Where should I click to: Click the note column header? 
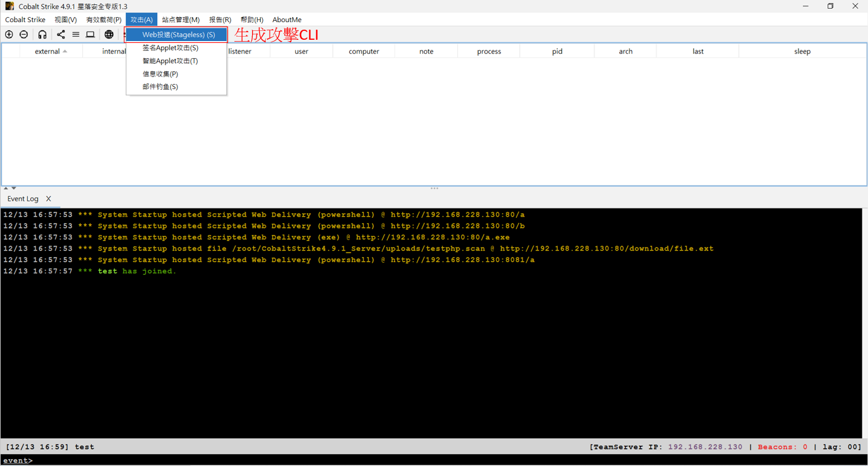[426, 51]
